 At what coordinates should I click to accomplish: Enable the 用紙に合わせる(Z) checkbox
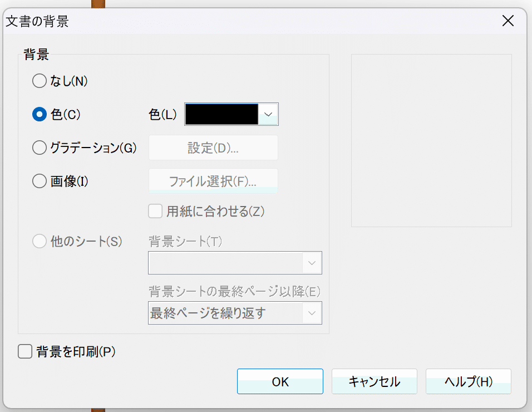pos(155,211)
